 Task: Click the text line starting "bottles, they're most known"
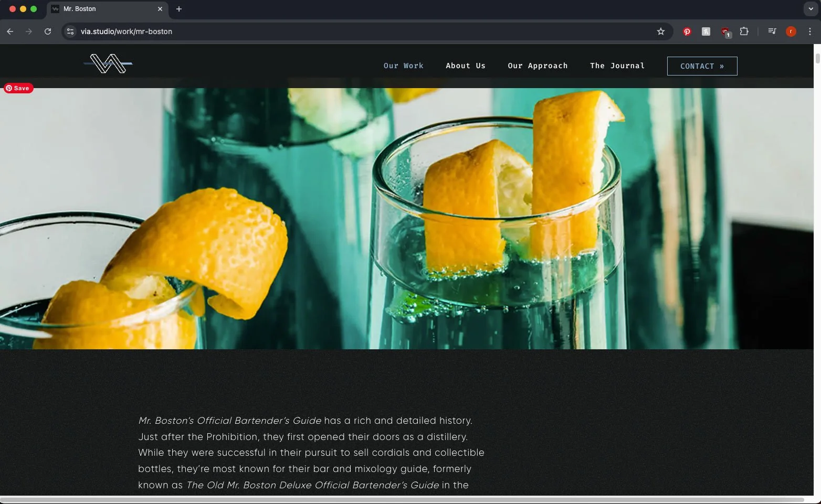tap(304, 469)
